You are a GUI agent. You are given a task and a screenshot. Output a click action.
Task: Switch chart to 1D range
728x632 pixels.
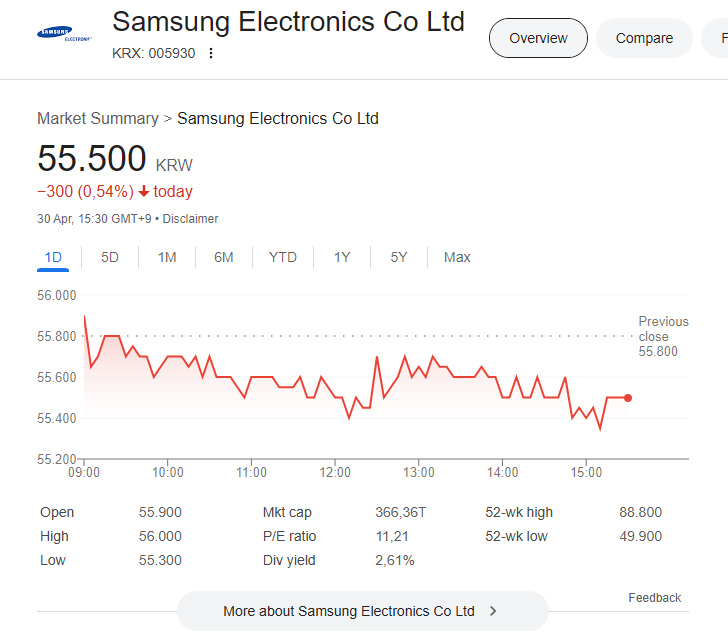[53, 257]
